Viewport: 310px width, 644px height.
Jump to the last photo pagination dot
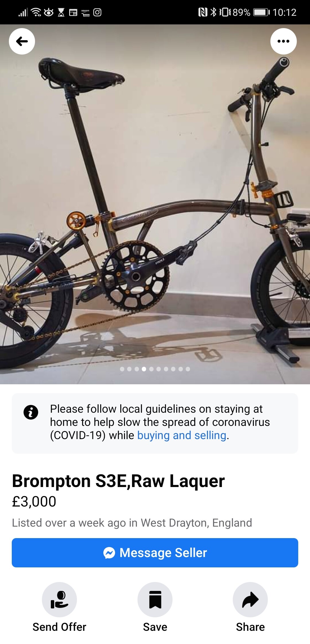[x=188, y=369]
